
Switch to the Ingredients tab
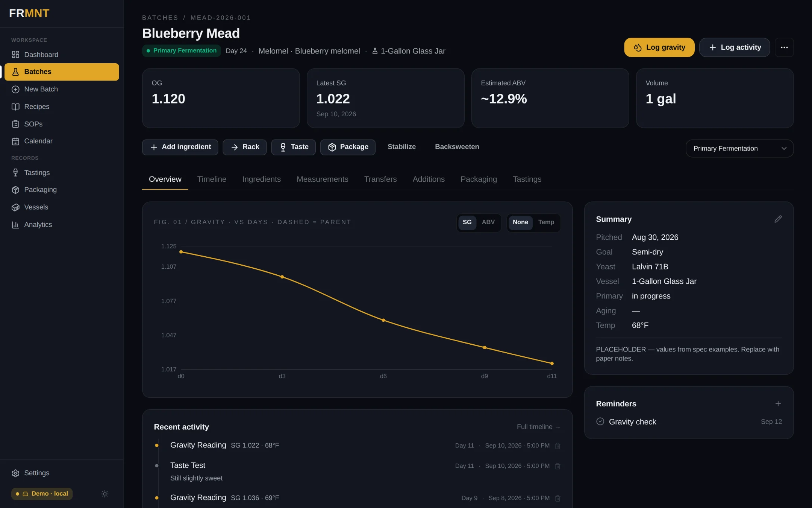[x=261, y=179]
